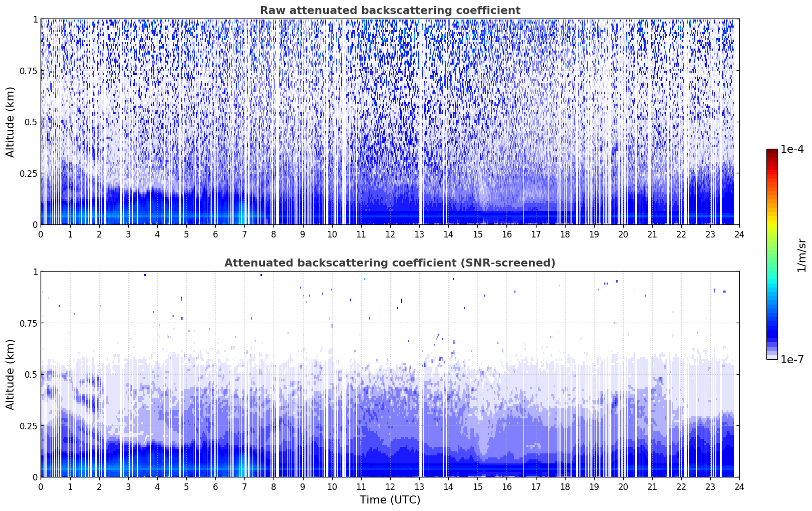Click altitude tick "0.25" on the SNR-screened plot

[28, 426]
